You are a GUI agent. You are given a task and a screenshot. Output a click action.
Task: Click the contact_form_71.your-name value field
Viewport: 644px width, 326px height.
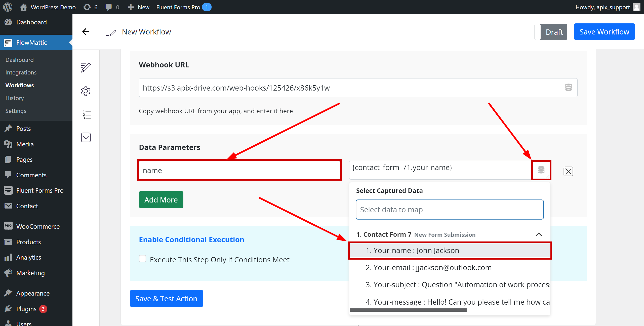440,170
